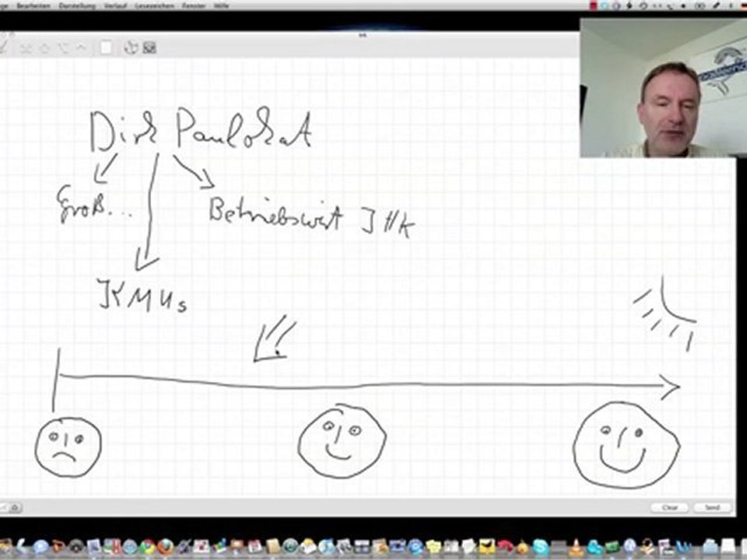Open Google Chrome from the dock

pos(148,548)
